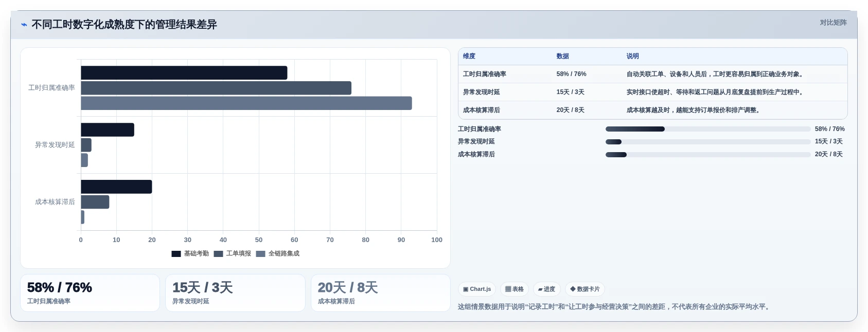Click the 全链路集成 bar for 成本核算滞后

point(82,217)
